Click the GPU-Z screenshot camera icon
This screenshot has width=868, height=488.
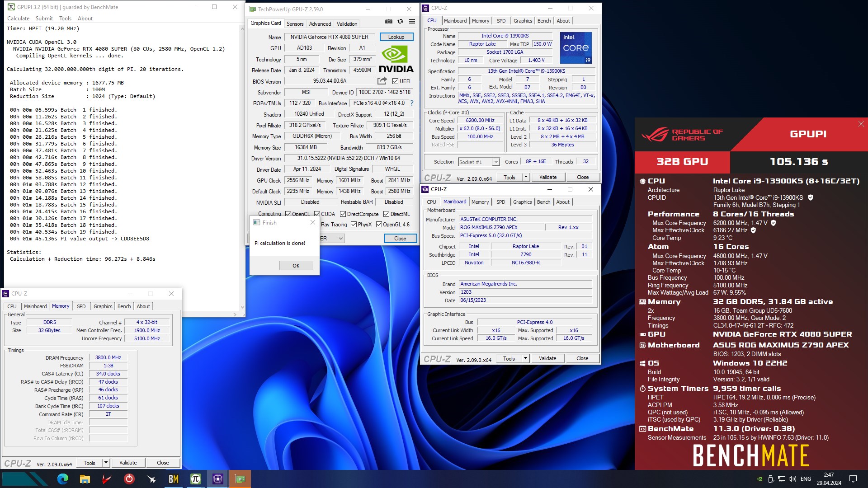tap(388, 21)
